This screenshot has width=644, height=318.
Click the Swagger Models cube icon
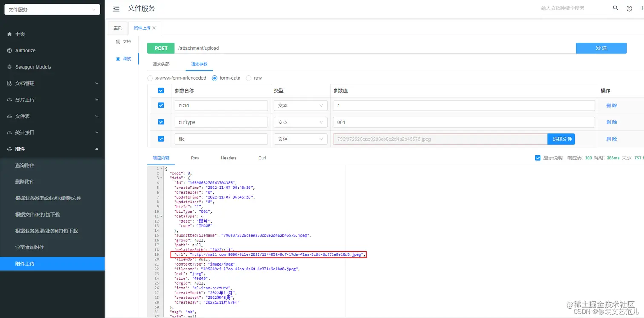click(x=9, y=67)
